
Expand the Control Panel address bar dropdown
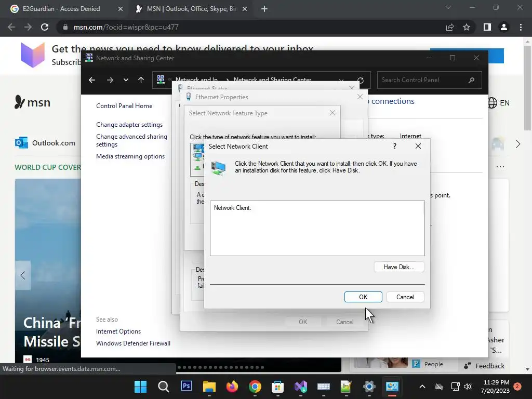pyautogui.click(x=341, y=81)
